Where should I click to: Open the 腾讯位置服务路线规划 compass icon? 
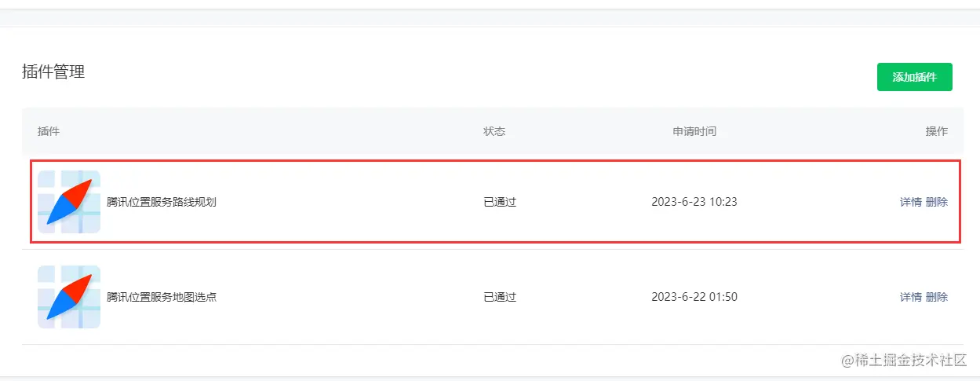click(x=69, y=202)
